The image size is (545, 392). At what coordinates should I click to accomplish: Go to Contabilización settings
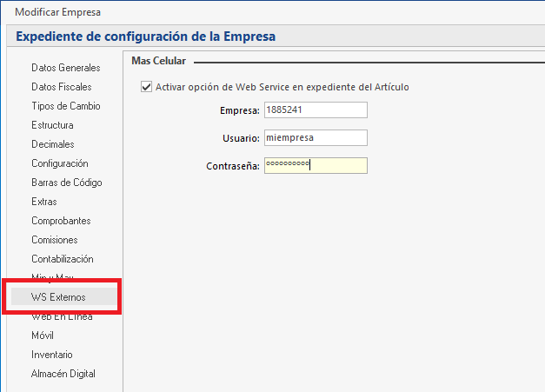coord(63,259)
